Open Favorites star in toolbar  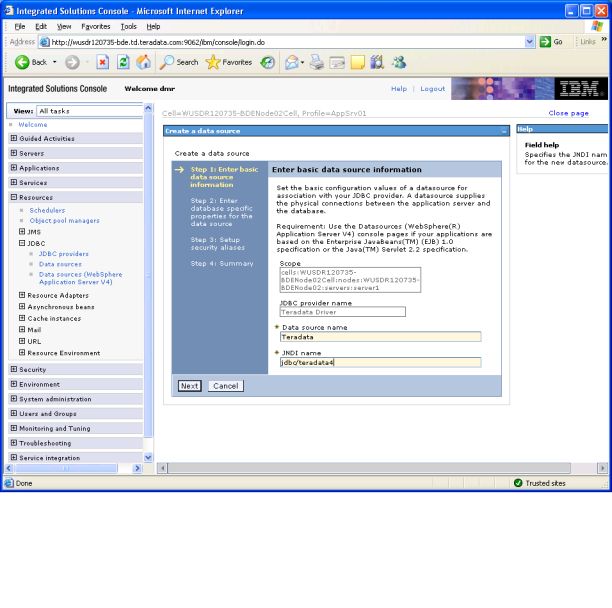coord(229,62)
